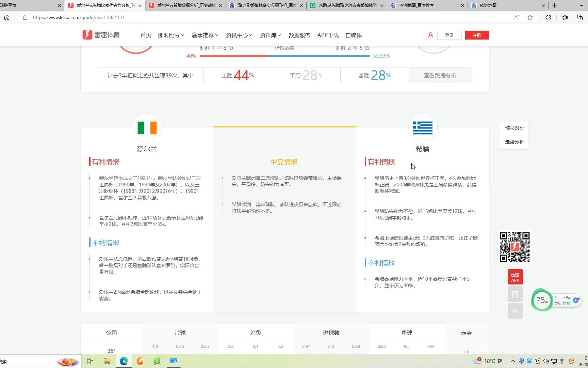Open the weather widget showing 18°C
Image resolution: width=588 pixels, height=368 pixels.
click(x=488, y=361)
